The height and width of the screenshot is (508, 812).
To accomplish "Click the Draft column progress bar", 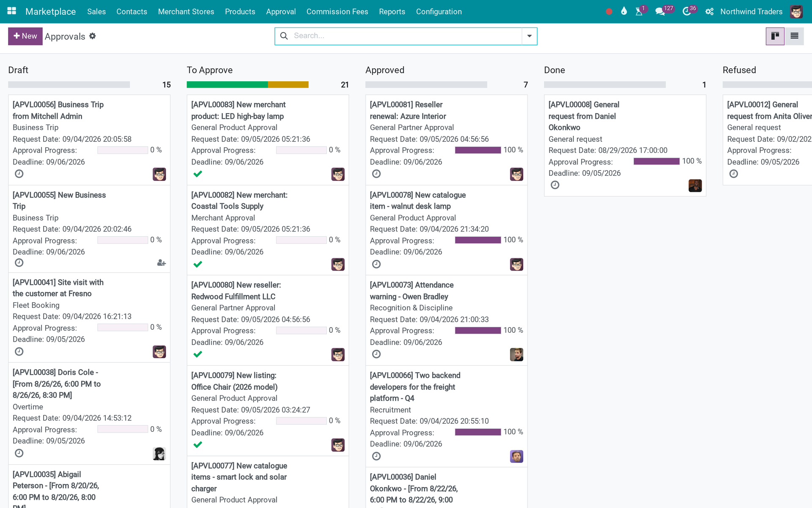I will point(69,85).
